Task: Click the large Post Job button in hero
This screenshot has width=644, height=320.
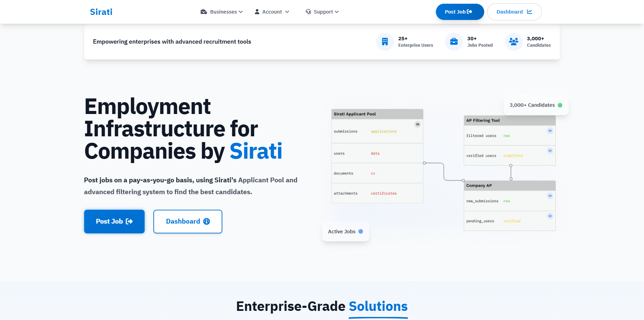Action: 114,222
